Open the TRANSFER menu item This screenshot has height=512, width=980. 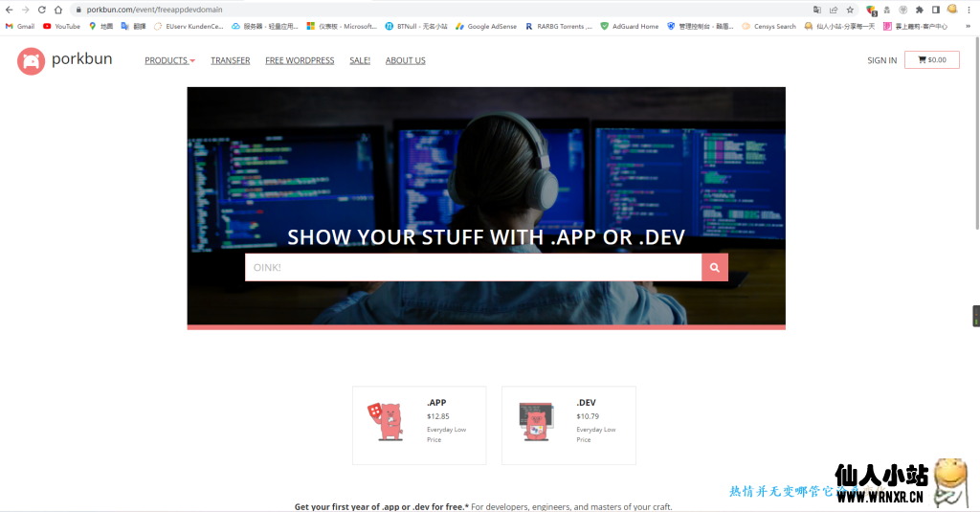(x=230, y=60)
